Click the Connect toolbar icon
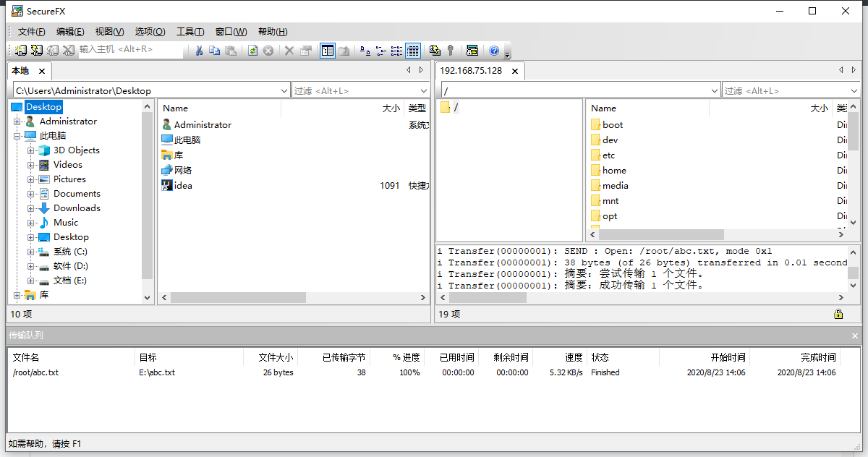The height and width of the screenshot is (457, 868). click(x=21, y=51)
